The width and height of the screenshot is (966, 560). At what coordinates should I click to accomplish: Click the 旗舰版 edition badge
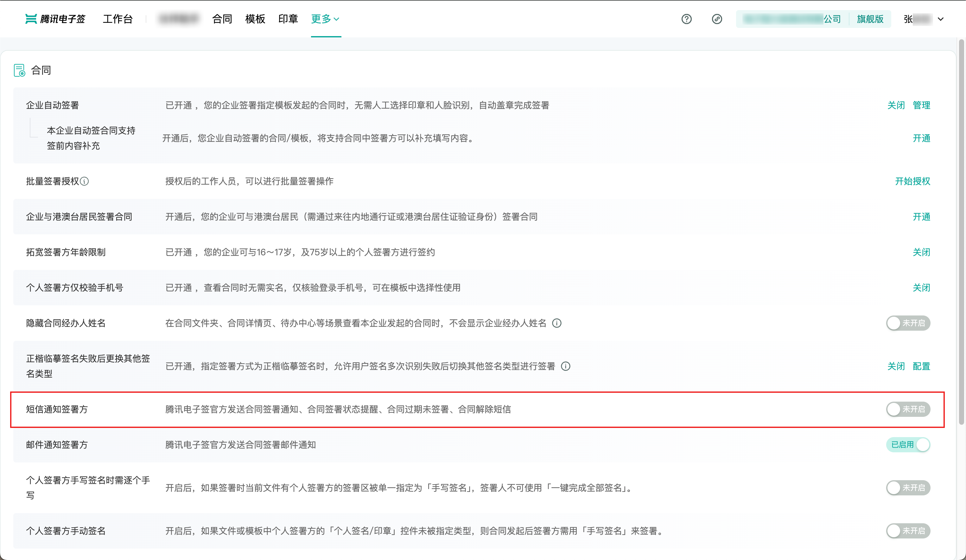point(870,19)
